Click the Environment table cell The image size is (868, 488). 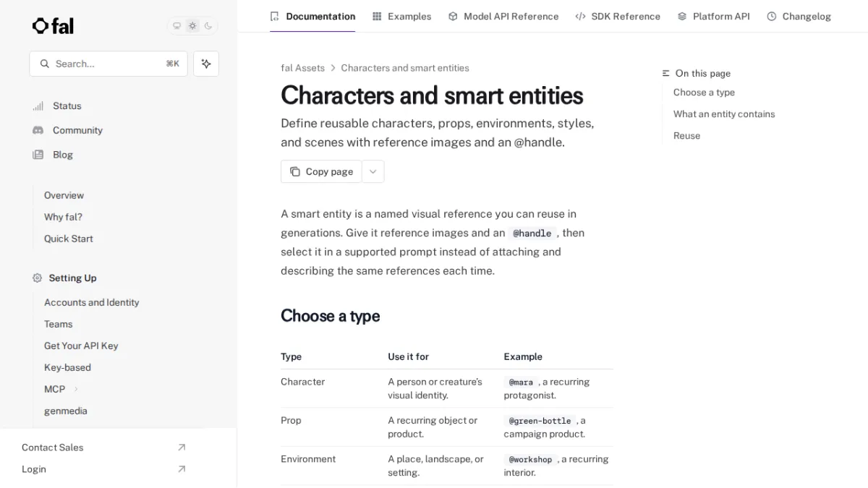[308, 459]
